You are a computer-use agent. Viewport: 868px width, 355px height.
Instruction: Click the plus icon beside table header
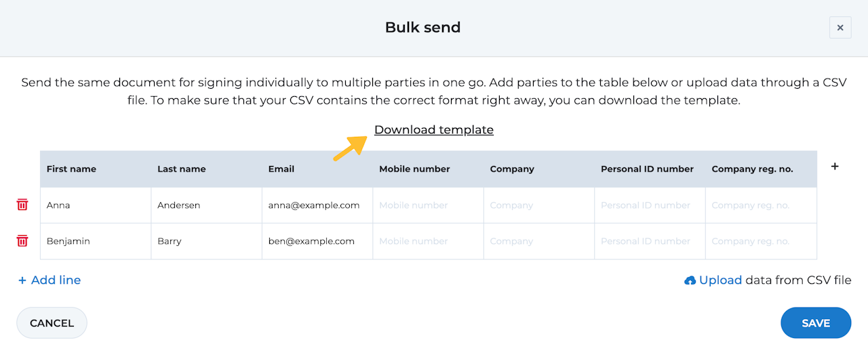coord(835,167)
